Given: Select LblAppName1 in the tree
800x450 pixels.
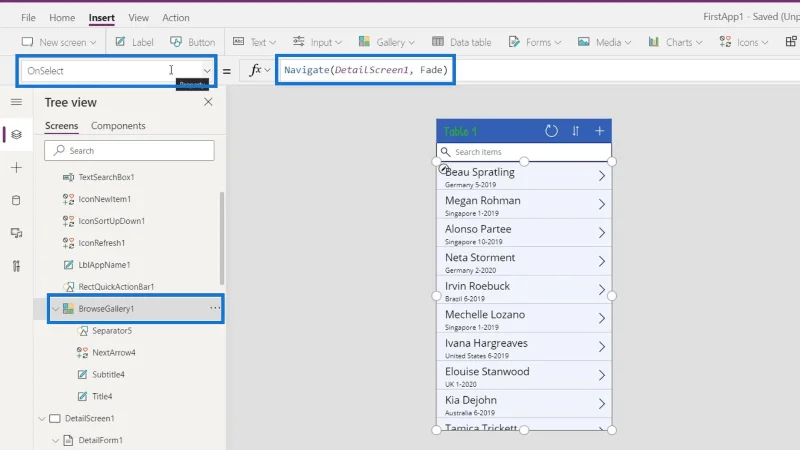Looking at the screenshot, I should point(104,265).
